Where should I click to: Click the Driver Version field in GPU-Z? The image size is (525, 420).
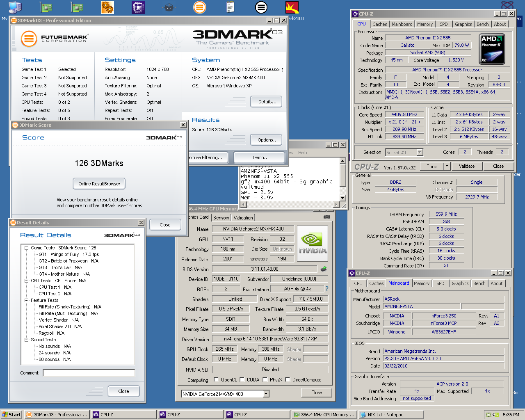tap(271, 339)
